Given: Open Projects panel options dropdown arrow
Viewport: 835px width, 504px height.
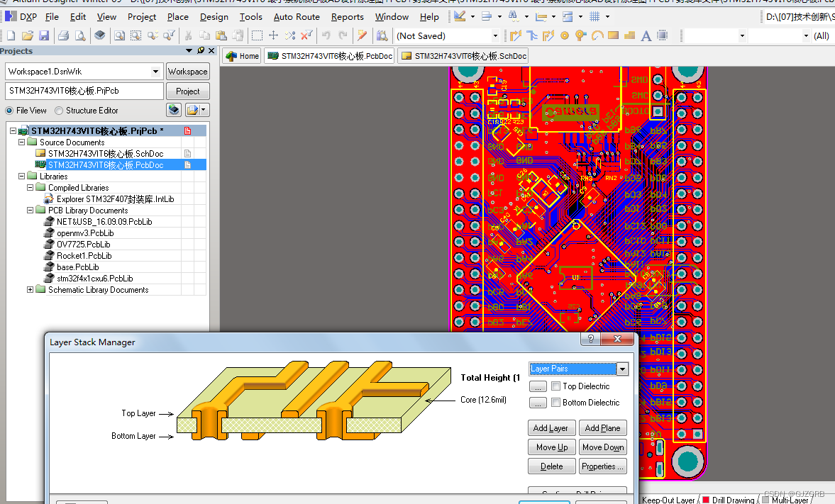Looking at the screenshot, I should (x=189, y=50).
